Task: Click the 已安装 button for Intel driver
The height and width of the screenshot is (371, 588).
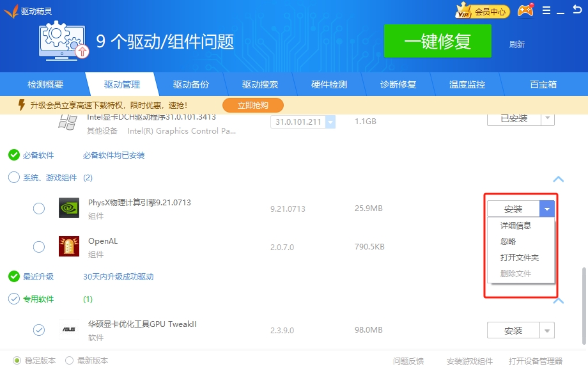Action: [514, 118]
